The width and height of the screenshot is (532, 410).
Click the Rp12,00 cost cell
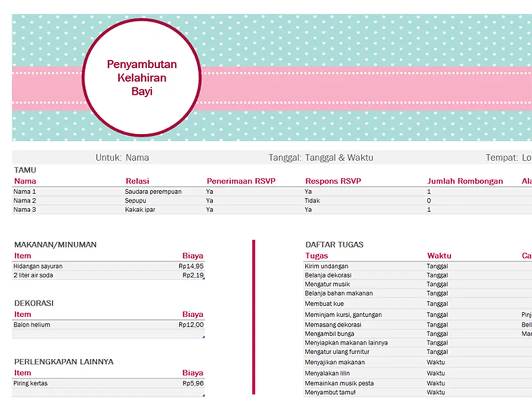point(191,325)
